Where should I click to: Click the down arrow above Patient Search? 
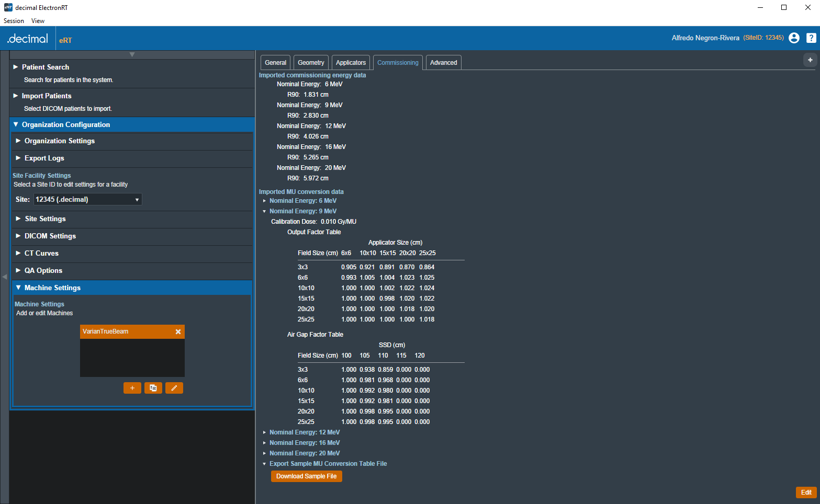[132, 54]
